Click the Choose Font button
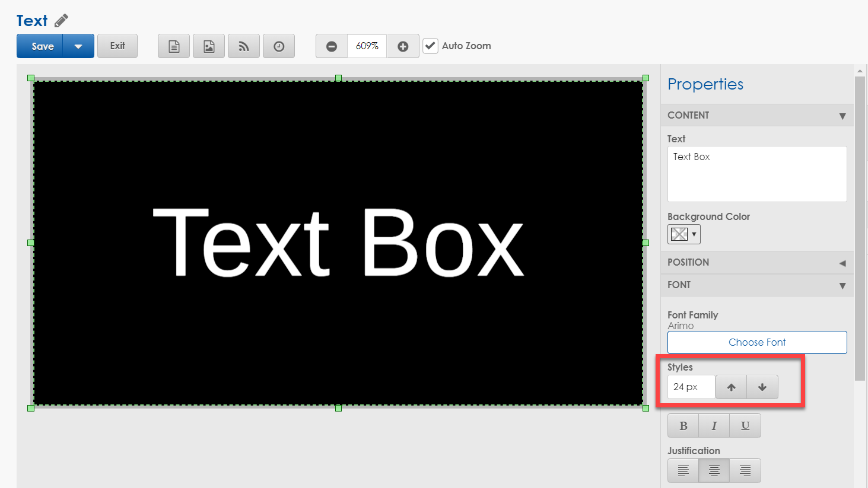This screenshot has height=488, width=868. pyautogui.click(x=757, y=342)
